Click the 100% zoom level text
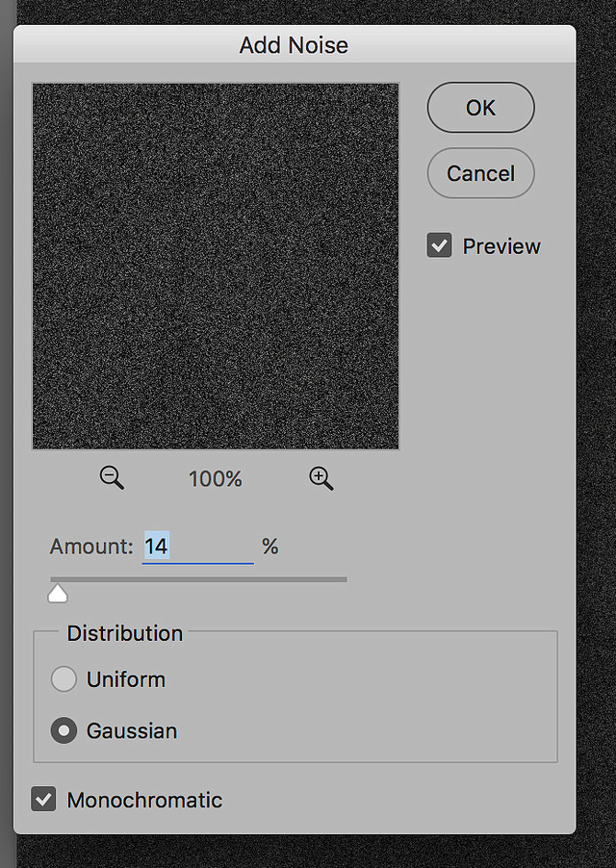 click(x=216, y=479)
